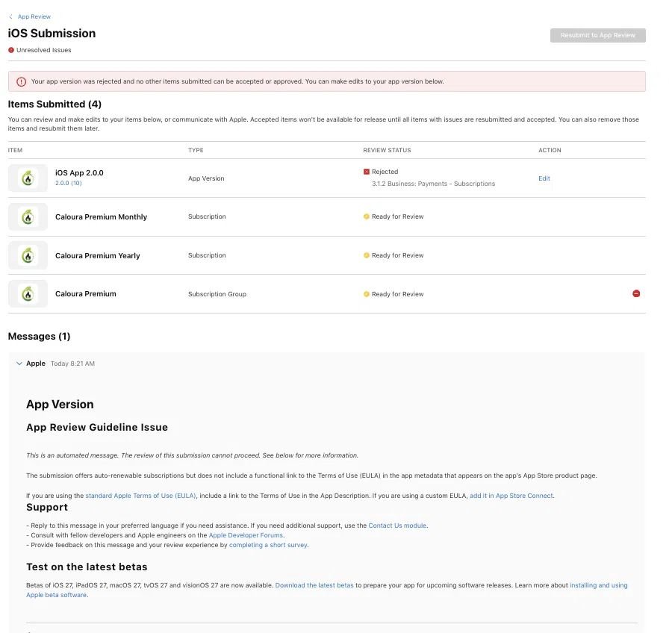Screen dimensions: 672x633
Task: Select Subscription Group type cell
Action: point(217,294)
